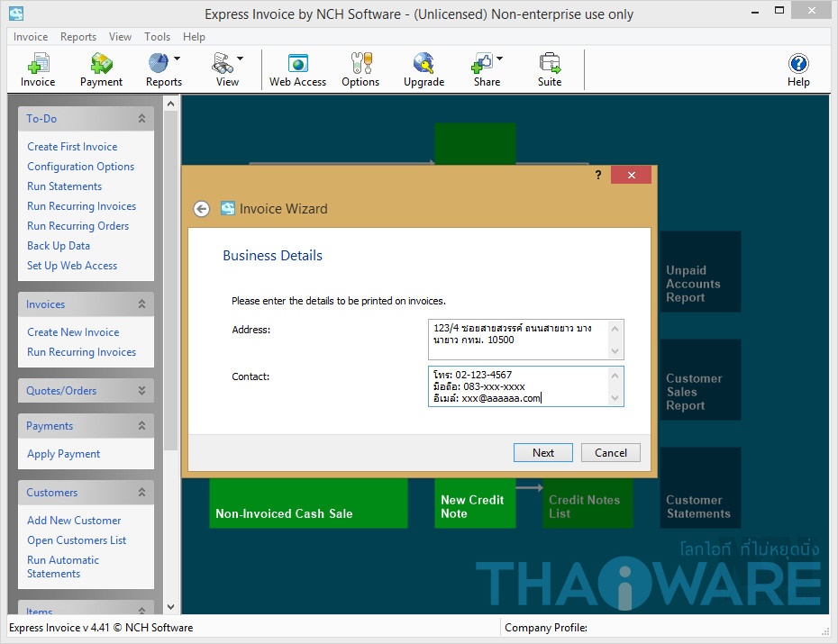Click Set Up Web Access link
The height and width of the screenshot is (644, 838).
pos(72,266)
